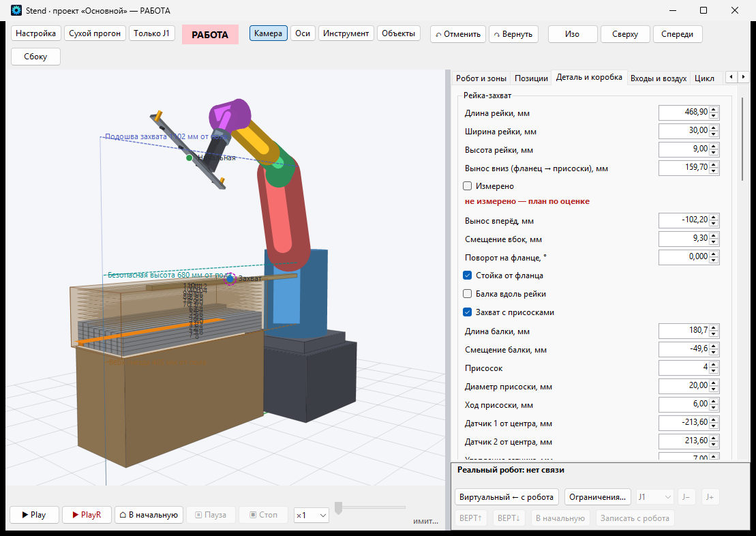Click the Захват marker in 3D view
The height and width of the screenshot is (536, 756).
pyautogui.click(x=230, y=278)
